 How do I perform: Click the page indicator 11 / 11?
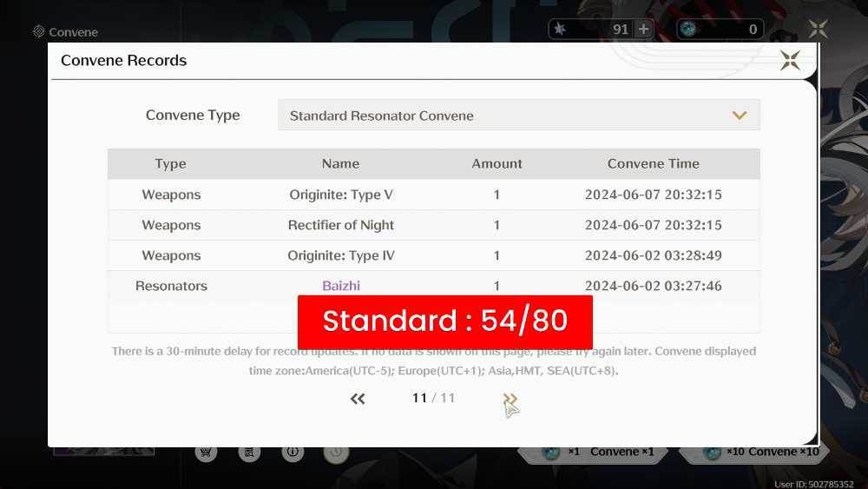click(433, 398)
